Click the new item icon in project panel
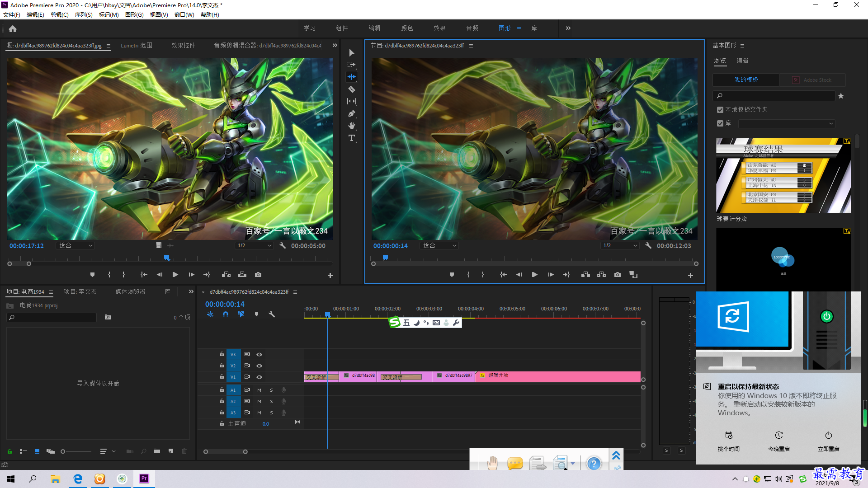 point(171,451)
